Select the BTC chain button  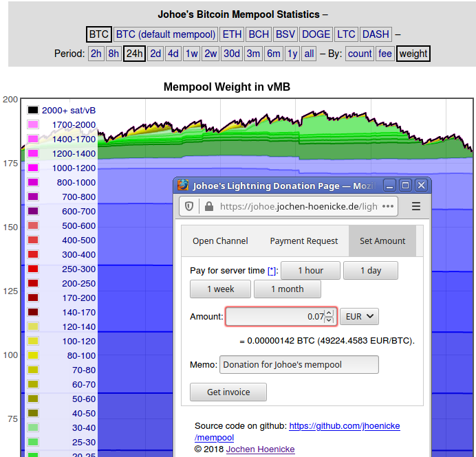[x=99, y=34]
